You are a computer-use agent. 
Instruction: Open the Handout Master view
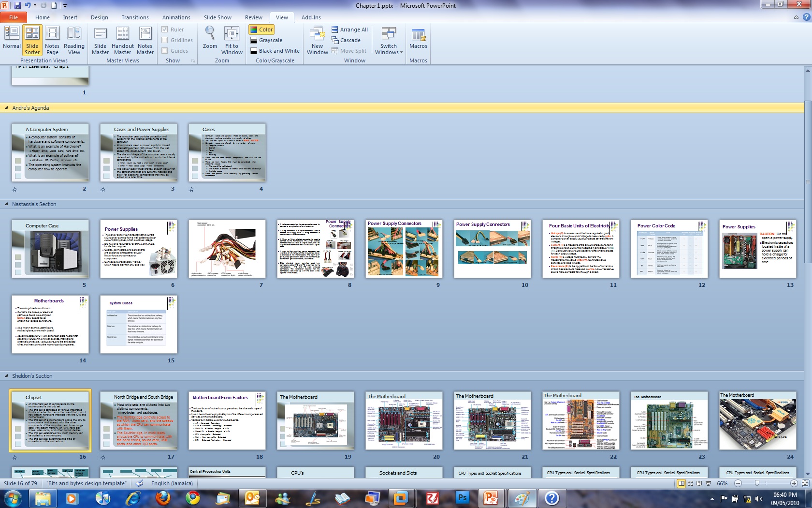coord(123,40)
